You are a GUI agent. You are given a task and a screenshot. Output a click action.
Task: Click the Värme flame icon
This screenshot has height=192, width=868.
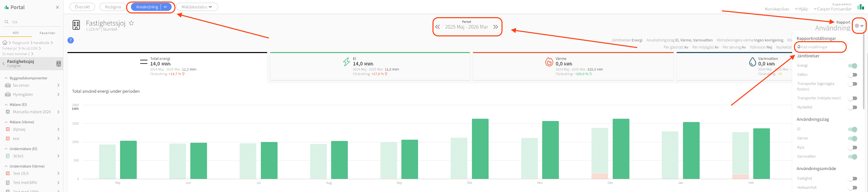tap(549, 62)
